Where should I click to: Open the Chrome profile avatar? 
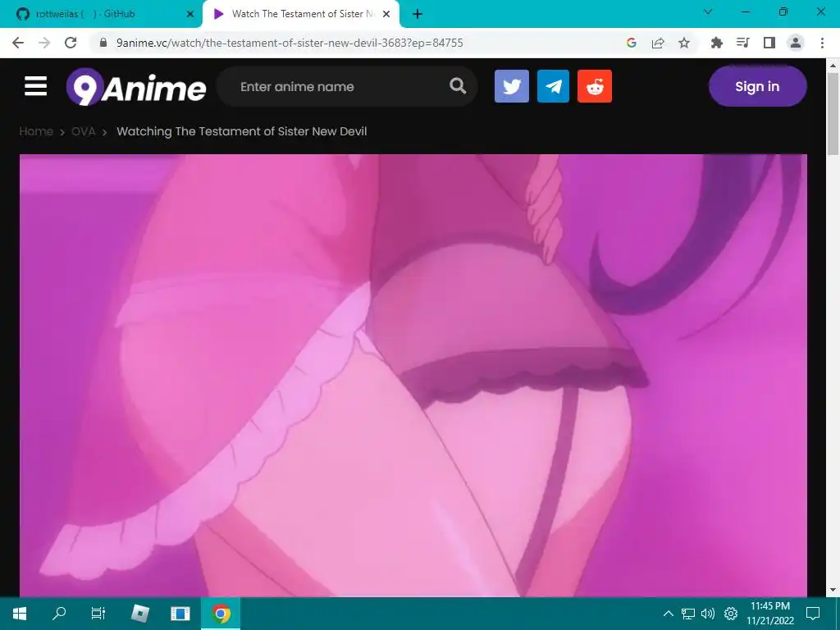pyautogui.click(x=796, y=43)
